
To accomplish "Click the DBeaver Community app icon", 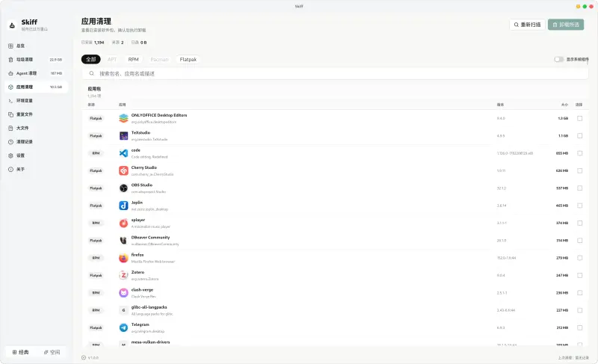I will click(x=123, y=241).
